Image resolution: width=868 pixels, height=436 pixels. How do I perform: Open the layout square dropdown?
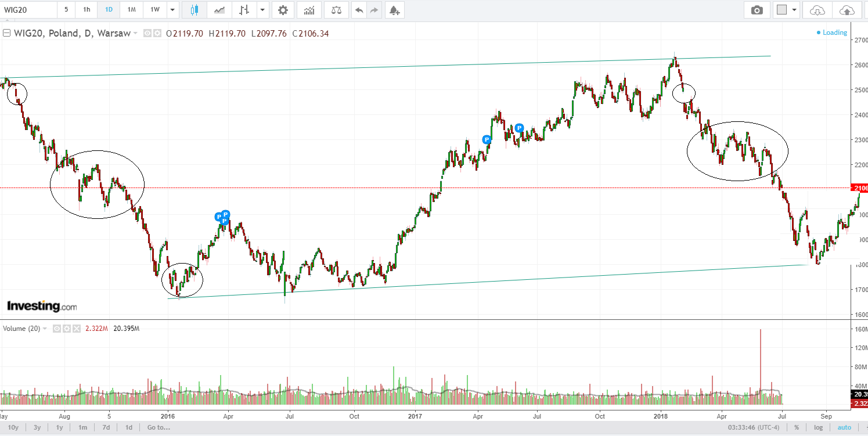coord(787,10)
